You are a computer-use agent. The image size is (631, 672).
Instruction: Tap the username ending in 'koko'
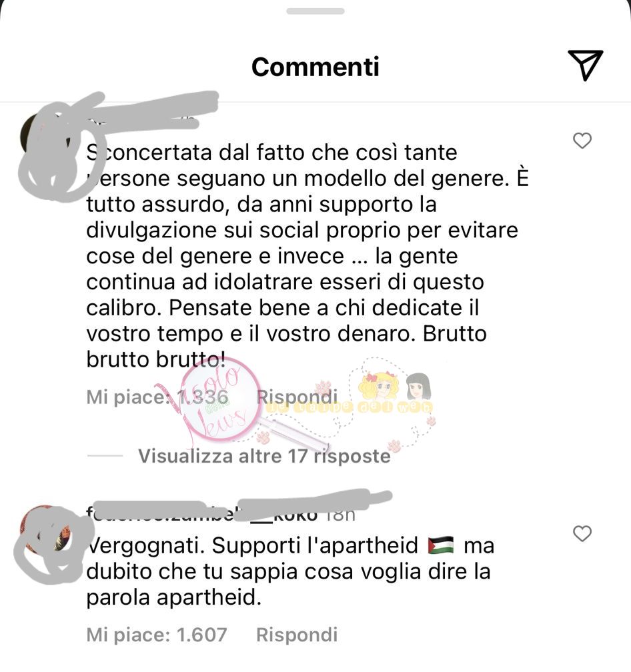pyautogui.click(x=201, y=513)
